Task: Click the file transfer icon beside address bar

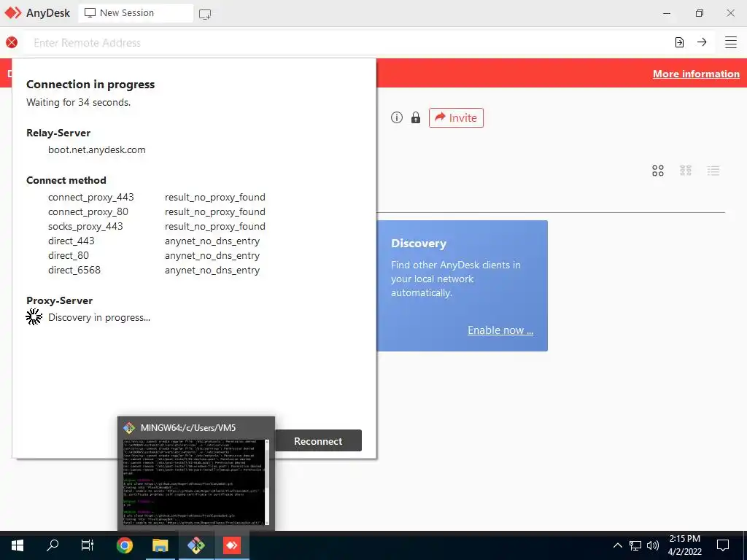Action: point(679,42)
